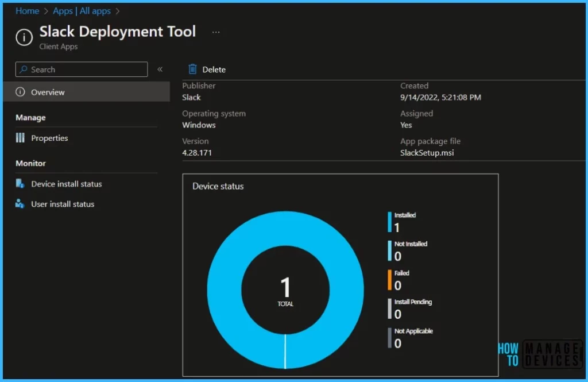Click the Not Applicable legend entry
Screen dimensions: 588x382
410,338
